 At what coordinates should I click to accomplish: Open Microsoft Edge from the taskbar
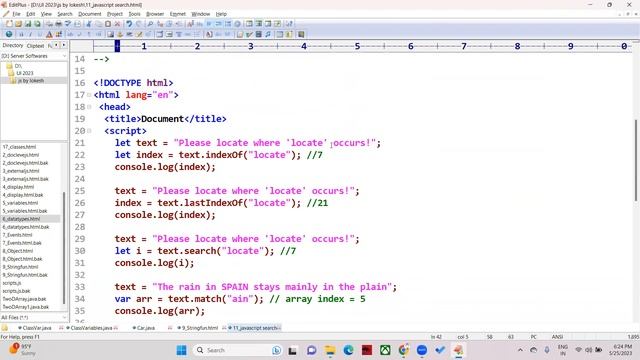pyautogui.click(x=348, y=350)
